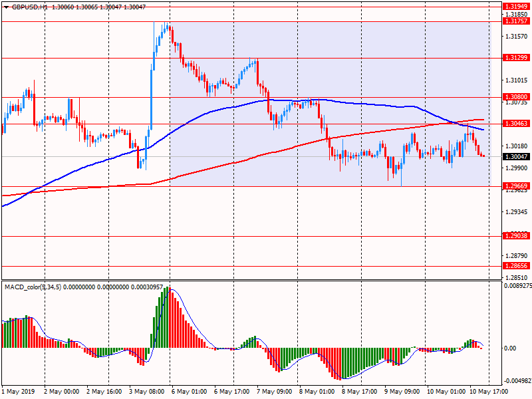Screen dimensions: 532x399
Task: Open the chart menu triangle beside GBPUSD,H1
Action: click(6, 7)
